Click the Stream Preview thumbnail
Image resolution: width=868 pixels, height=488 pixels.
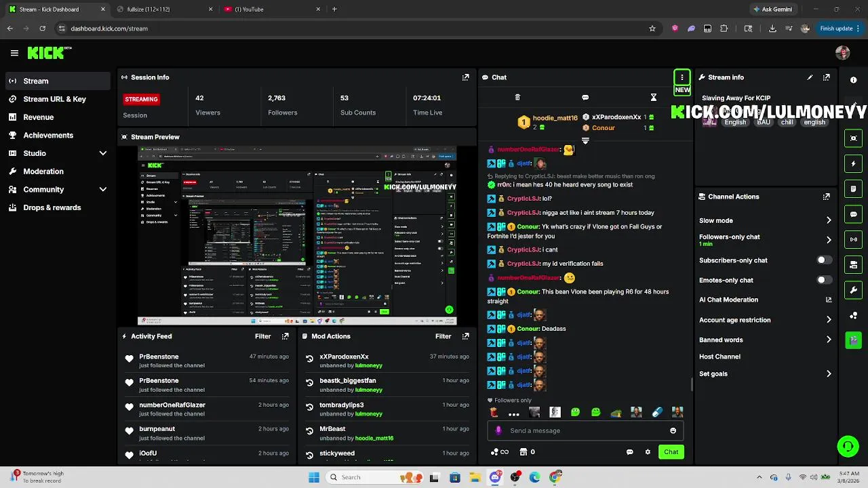point(297,236)
